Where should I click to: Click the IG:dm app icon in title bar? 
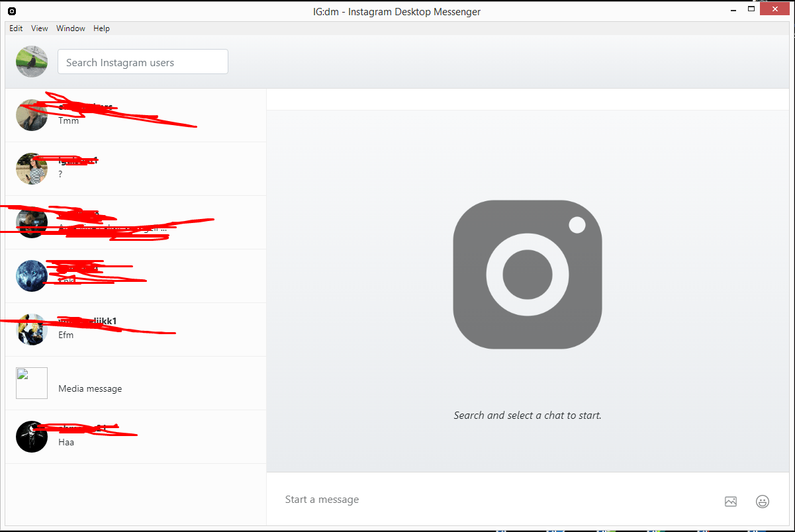point(12,11)
